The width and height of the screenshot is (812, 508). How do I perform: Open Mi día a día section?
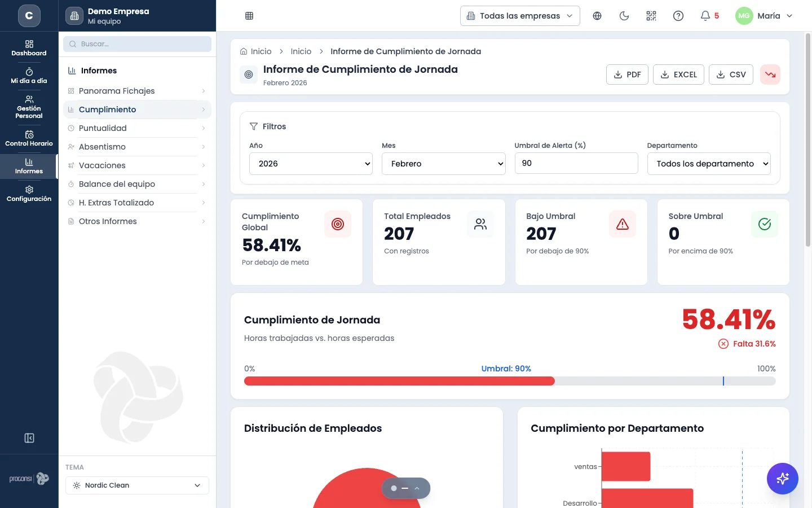pyautogui.click(x=29, y=76)
